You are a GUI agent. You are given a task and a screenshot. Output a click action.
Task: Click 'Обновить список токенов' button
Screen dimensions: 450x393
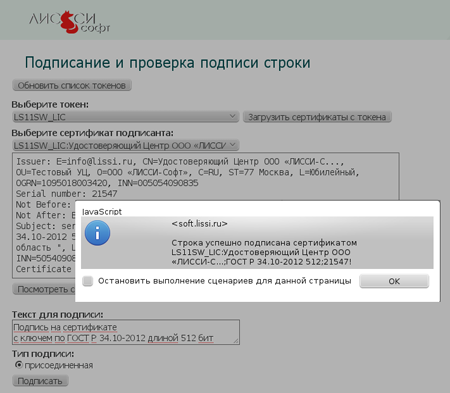point(72,85)
